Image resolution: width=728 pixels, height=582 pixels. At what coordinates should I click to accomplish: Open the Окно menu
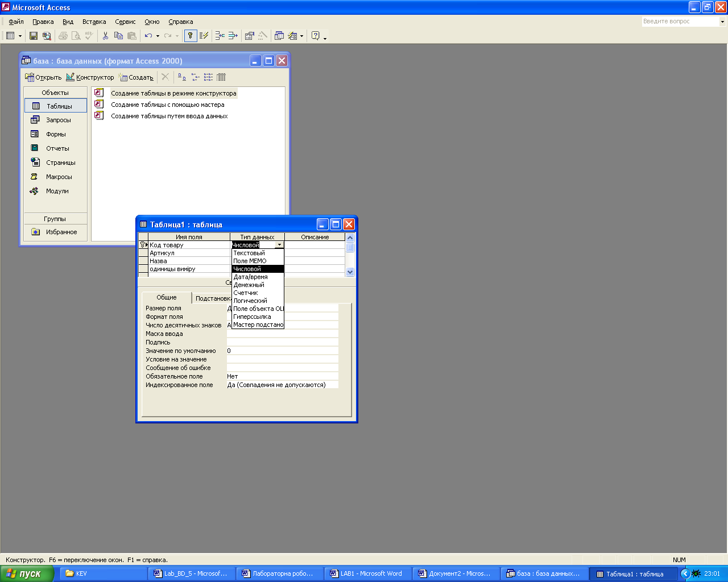(152, 22)
